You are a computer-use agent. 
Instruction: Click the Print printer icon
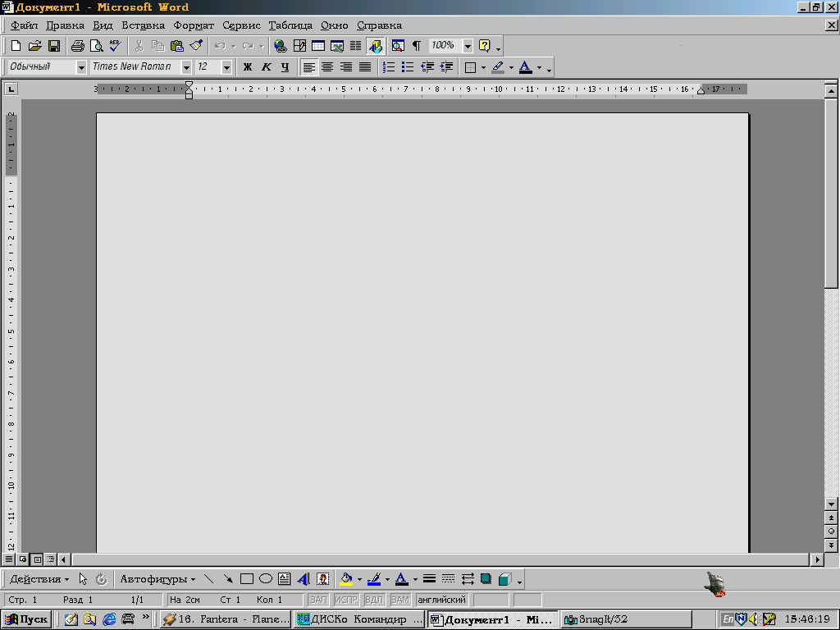click(78, 46)
